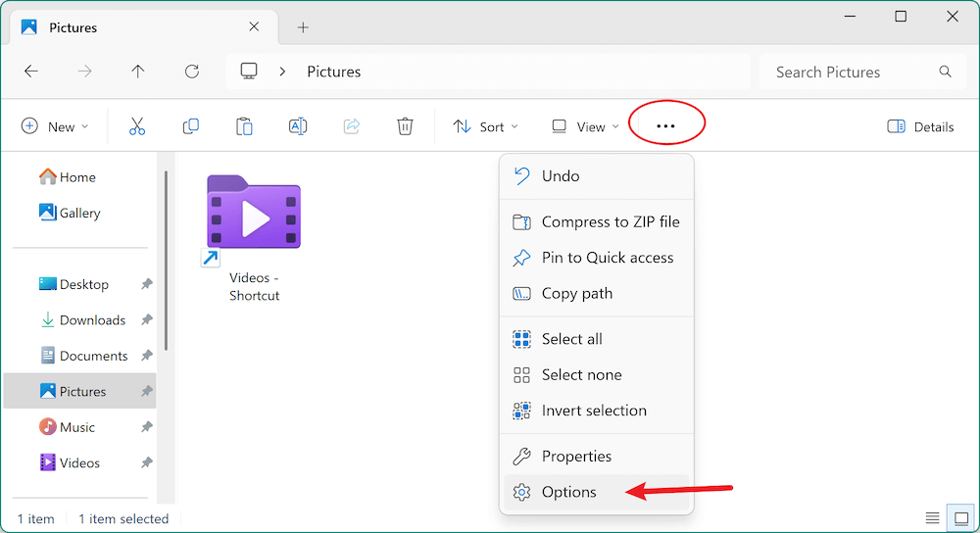
Task: Add a new tab with plus button
Action: 303,26
